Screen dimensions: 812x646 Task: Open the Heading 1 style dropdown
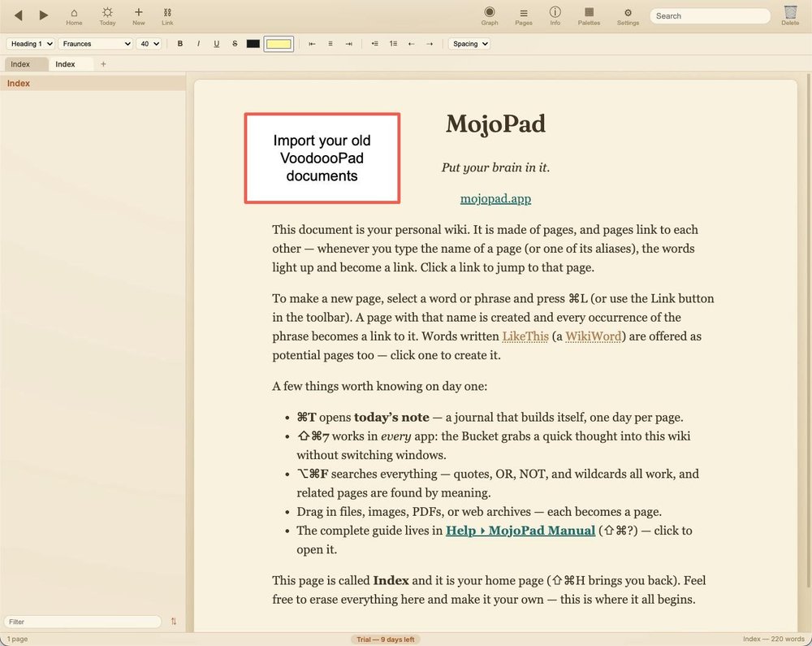tap(31, 44)
